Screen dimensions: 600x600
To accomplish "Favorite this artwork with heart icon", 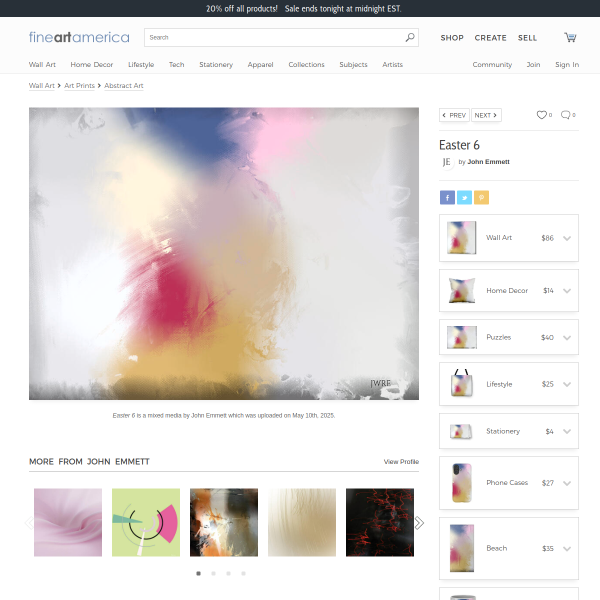I will pos(541,115).
